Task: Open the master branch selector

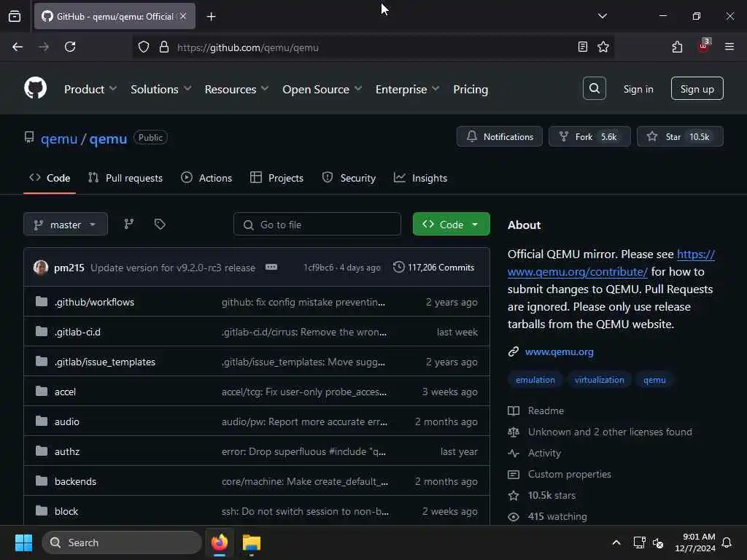Action: [66, 225]
